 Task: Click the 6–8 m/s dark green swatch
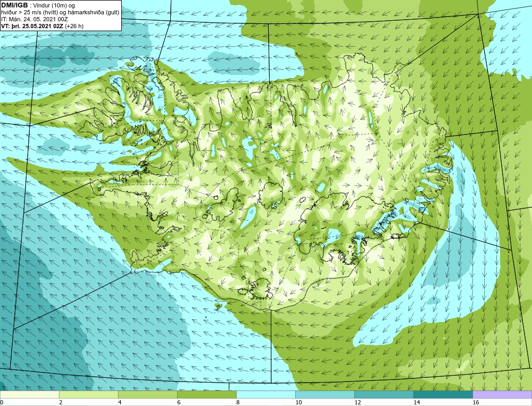pos(206,394)
